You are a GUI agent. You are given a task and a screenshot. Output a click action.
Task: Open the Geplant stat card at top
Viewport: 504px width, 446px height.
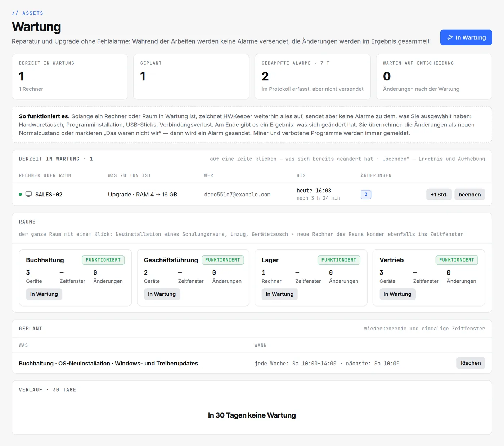click(191, 77)
